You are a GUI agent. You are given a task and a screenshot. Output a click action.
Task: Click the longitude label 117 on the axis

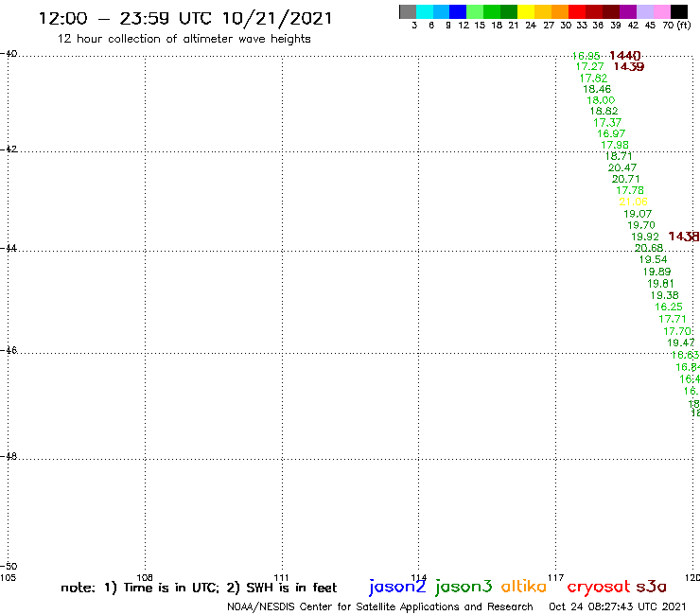(x=555, y=577)
